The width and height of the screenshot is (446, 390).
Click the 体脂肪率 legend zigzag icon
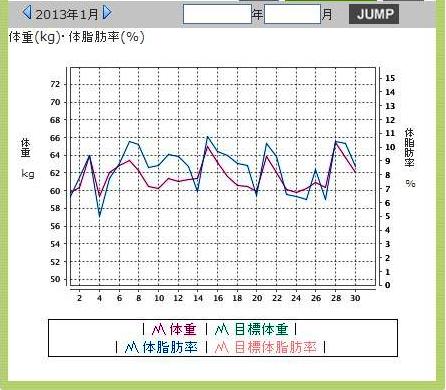tap(132, 348)
